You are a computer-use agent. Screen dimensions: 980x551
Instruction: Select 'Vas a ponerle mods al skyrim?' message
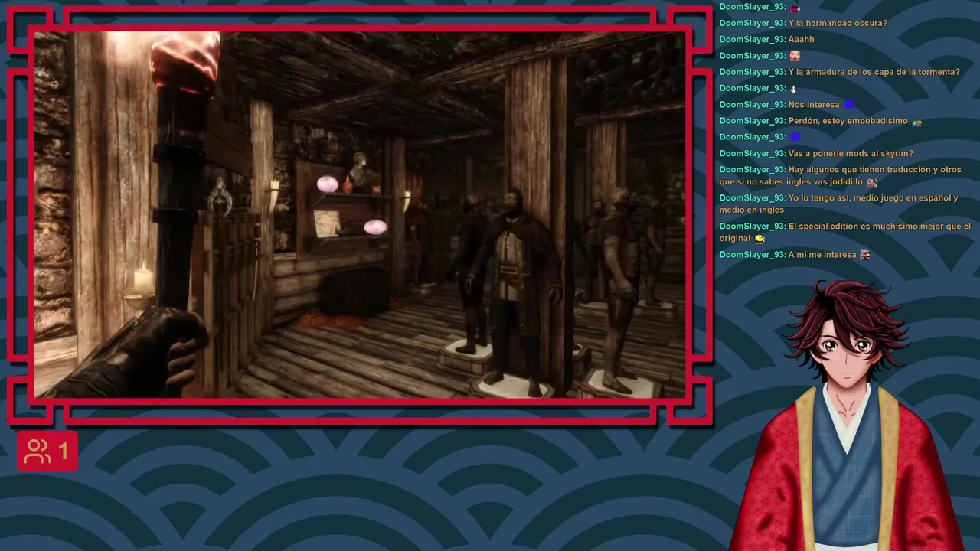851,154
